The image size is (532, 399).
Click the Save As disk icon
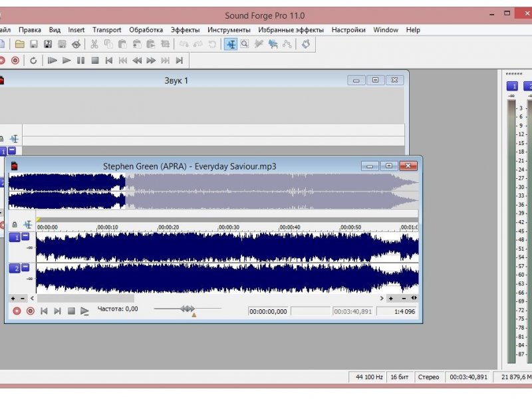click(48, 44)
